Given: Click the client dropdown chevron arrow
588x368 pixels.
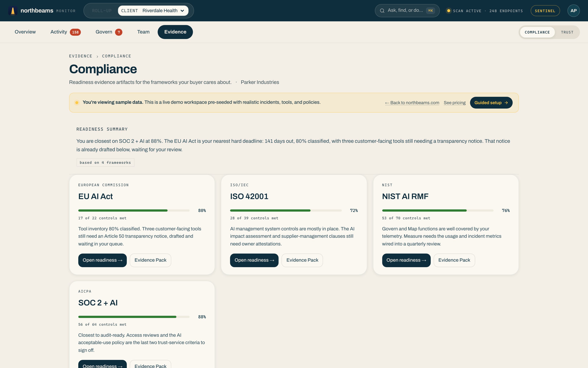Looking at the screenshot, I should pos(182,11).
